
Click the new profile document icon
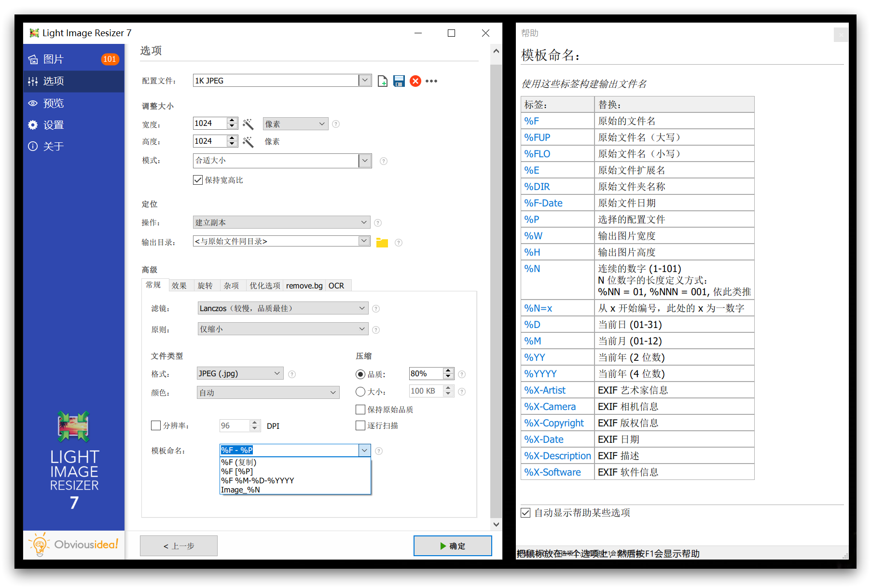click(x=382, y=81)
